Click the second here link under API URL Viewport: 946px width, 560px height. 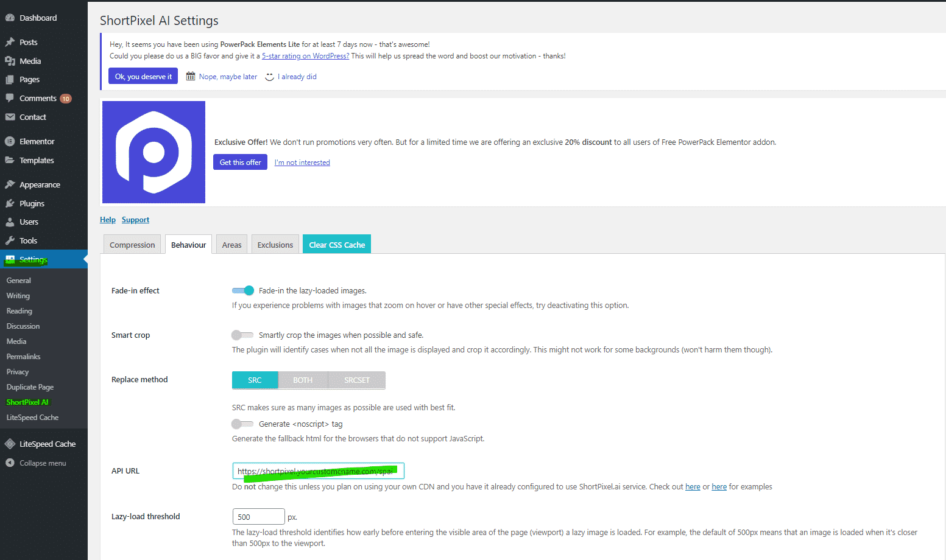(719, 486)
